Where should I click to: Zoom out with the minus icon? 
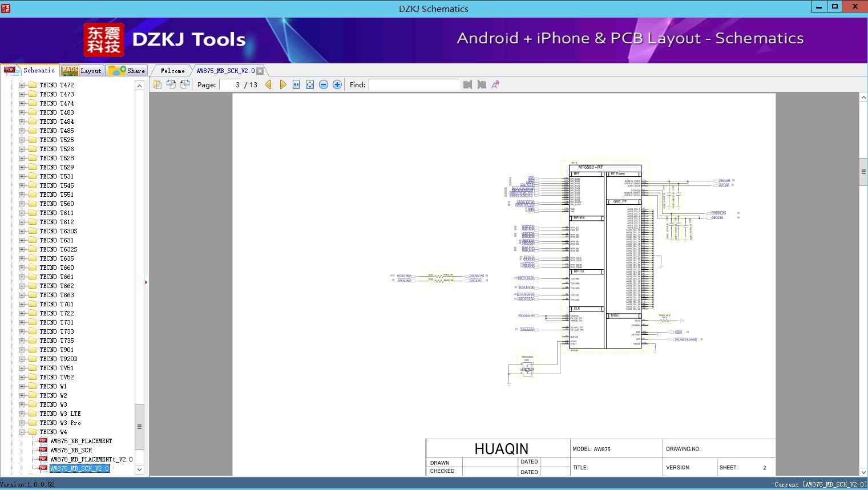tap(324, 84)
